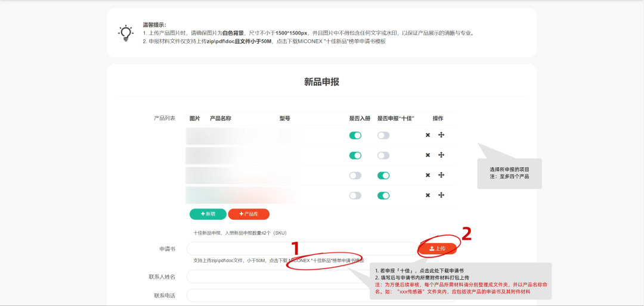Disable 是否申报"十佳" for the fourth product

pos(383,196)
